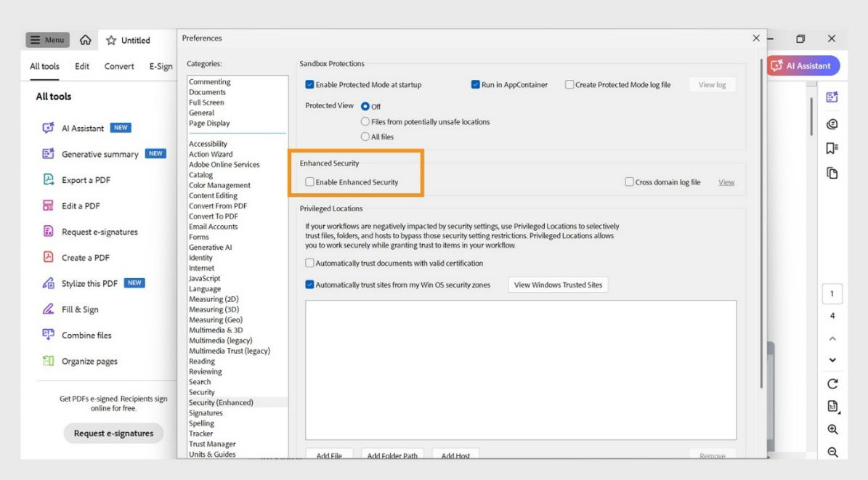Click the next page chevron in the sidebar
This screenshot has height=480, width=868.
pyautogui.click(x=832, y=359)
